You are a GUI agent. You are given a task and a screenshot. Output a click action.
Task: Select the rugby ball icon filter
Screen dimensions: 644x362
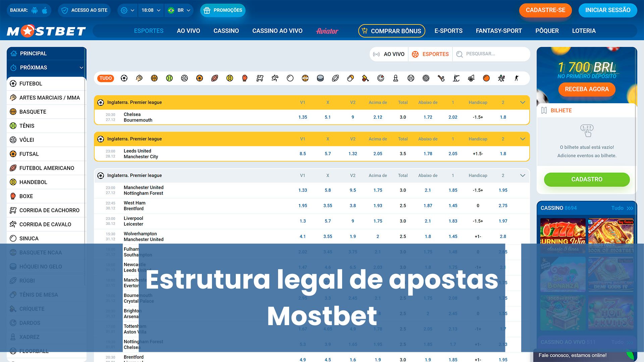335,78
